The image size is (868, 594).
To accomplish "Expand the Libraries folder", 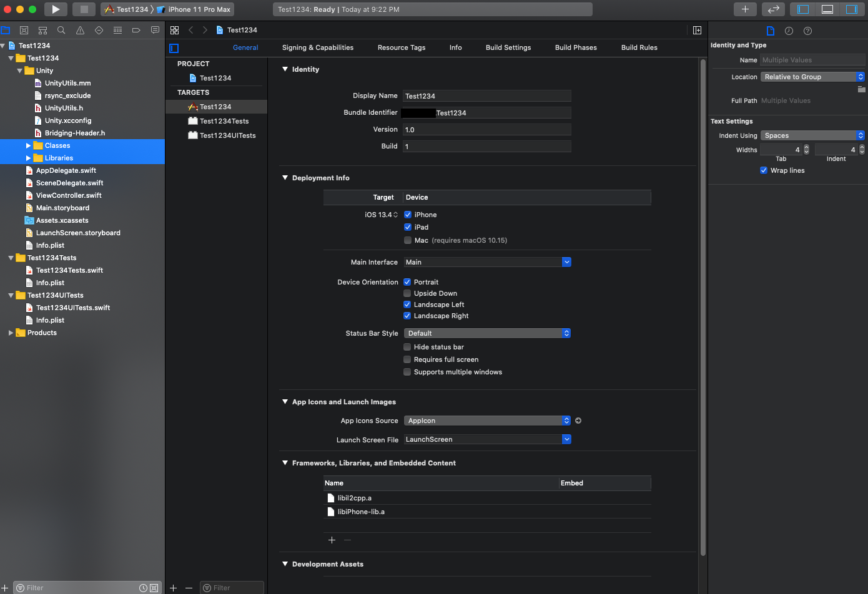I will click(x=28, y=158).
